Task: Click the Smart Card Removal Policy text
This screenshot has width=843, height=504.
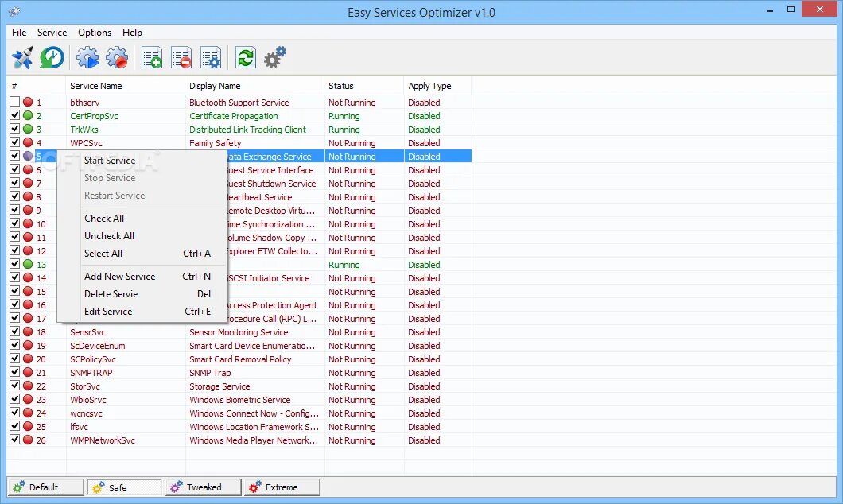Action: click(240, 359)
